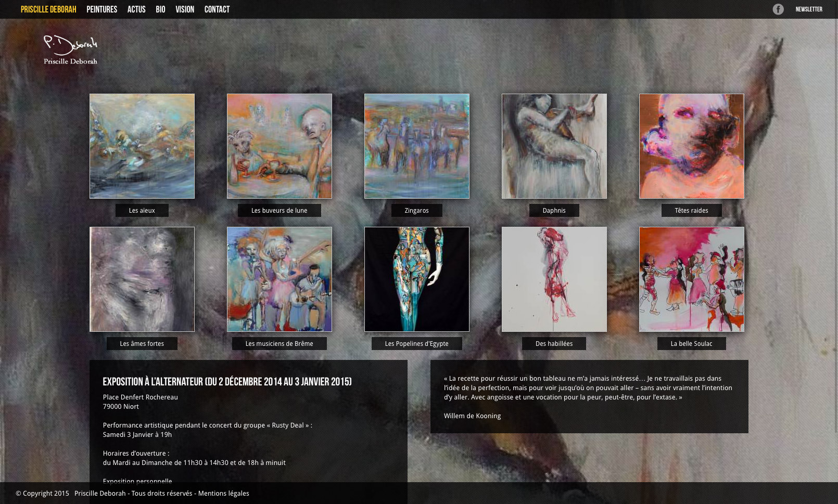Click the '© Copyright 2015' footer text
This screenshot has width=838, height=504.
point(42,494)
